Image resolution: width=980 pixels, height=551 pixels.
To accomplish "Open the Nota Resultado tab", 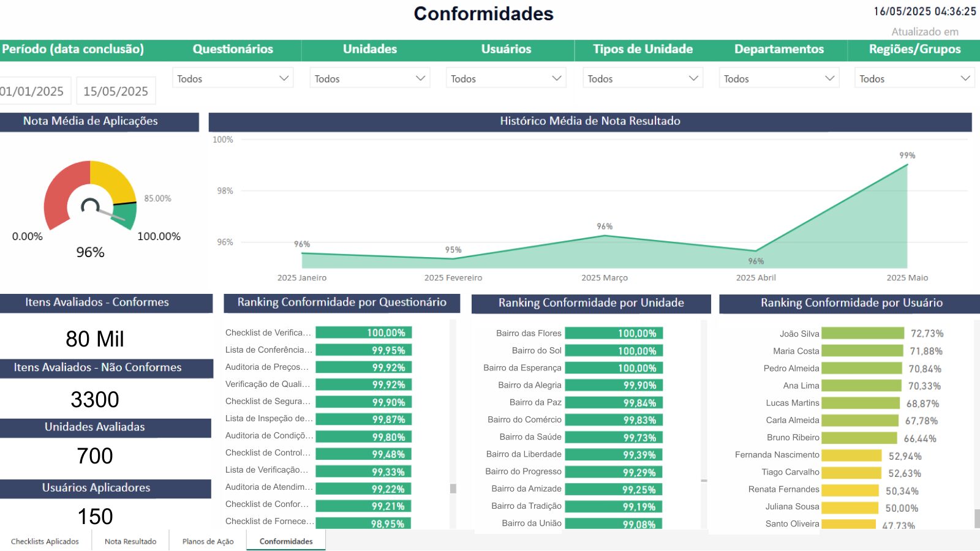I will point(130,541).
